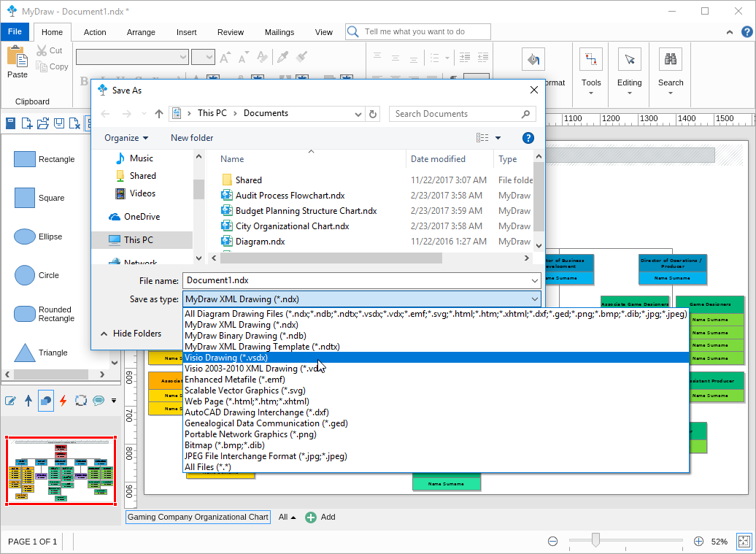Image resolution: width=756 pixels, height=554 pixels.
Task: Click the New folder button
Action: click(192, 138)
